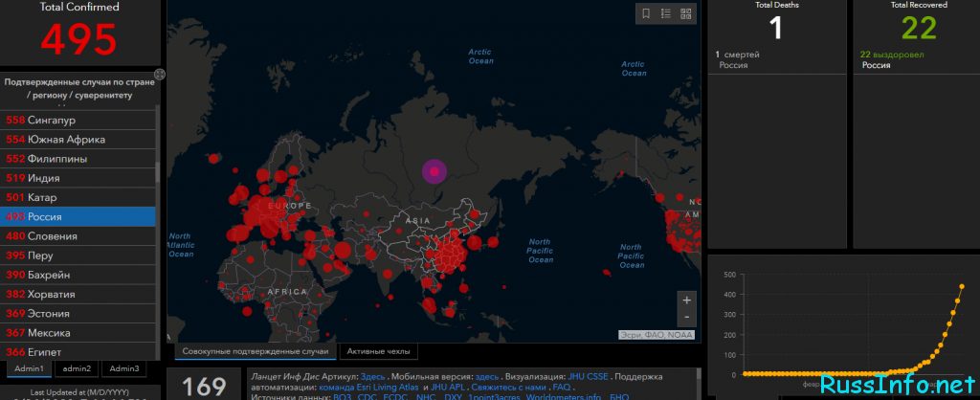This screenshot has height=400, width=980.
Task: Click the large red Total Recovered 22 figure
Action: click(919, 28)
